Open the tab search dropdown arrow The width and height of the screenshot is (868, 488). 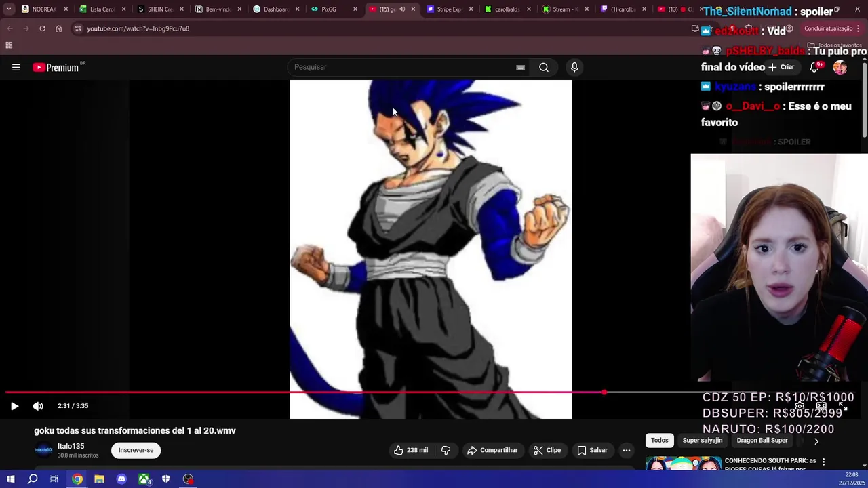(8, 9)
